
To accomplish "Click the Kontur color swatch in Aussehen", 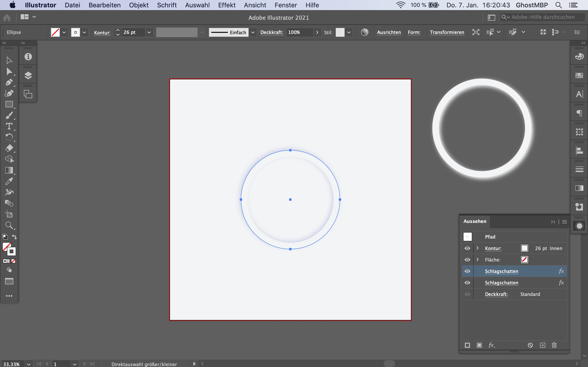I will (x=524, y=248).
